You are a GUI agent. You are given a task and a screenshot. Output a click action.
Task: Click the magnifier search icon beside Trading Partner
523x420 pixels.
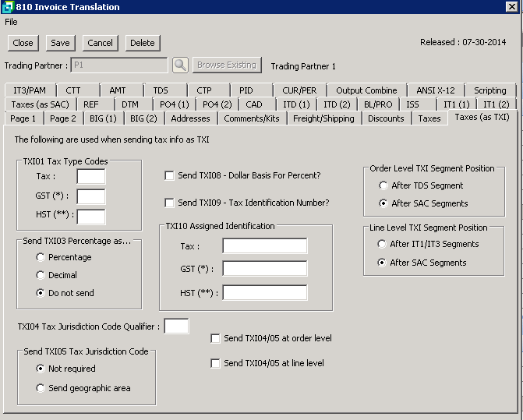[x=180, y=65]
